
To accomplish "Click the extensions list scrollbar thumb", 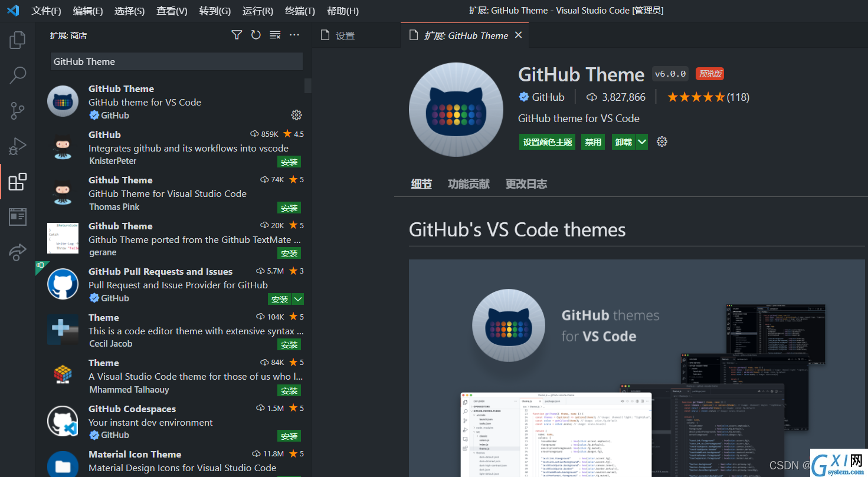I will (x=308, y=85).
